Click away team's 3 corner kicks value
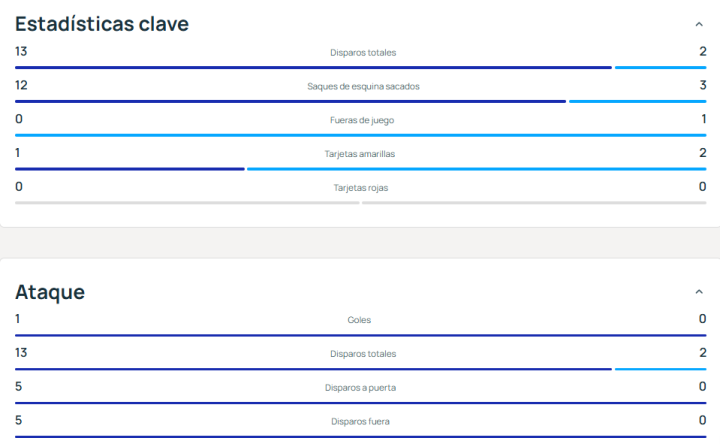720x444 pixels. [703, 86]
